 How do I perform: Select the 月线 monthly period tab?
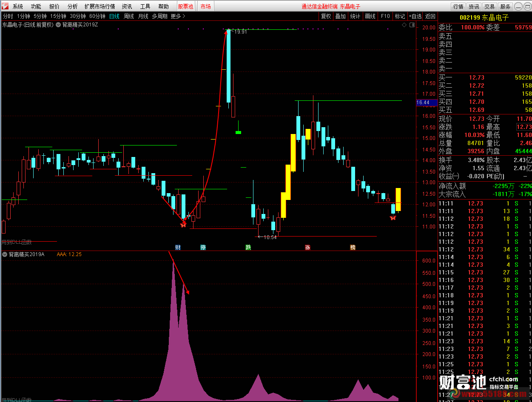pyautogui.click(x=143, y=16)
